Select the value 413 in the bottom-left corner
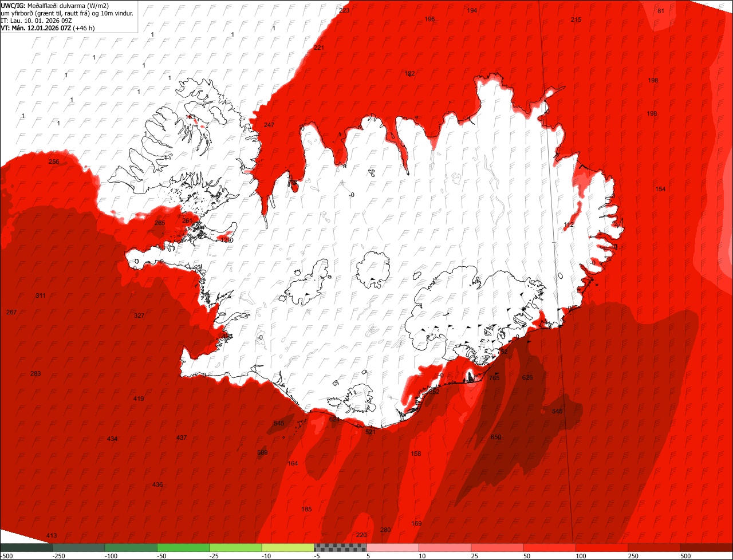Viewport: 733px width, 560px height. tap(52, 536)
